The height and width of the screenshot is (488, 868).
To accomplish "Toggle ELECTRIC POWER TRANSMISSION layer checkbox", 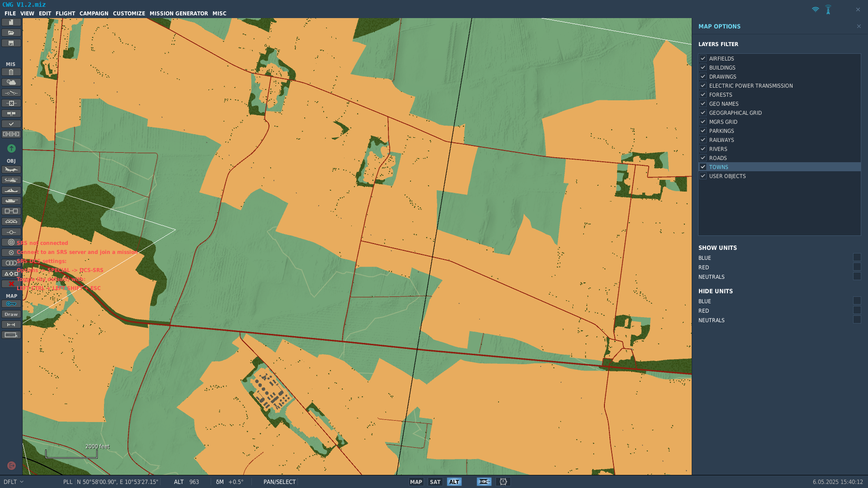I will point(703,85).
